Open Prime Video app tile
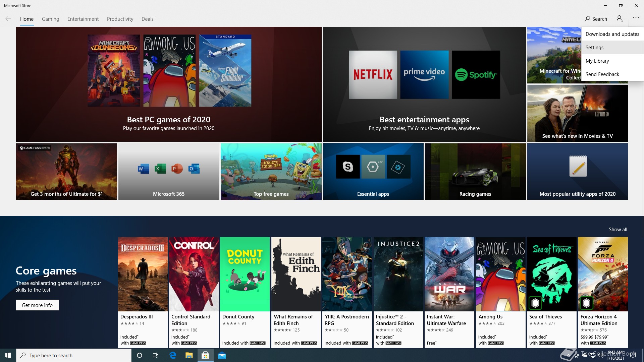The height and width of the screenshot is (362, 644). coord(424,74)
